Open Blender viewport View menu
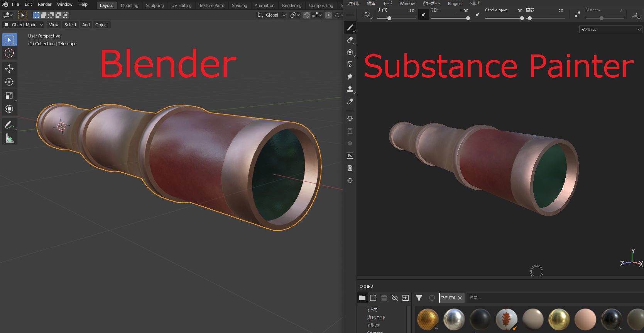Viewport: 644px width, 333px height. 54,25
